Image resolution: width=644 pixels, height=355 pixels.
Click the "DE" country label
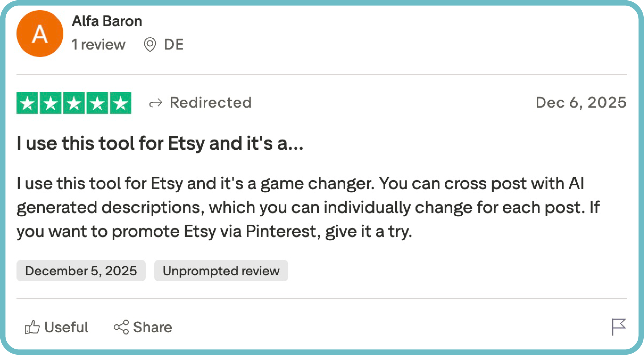174,44
